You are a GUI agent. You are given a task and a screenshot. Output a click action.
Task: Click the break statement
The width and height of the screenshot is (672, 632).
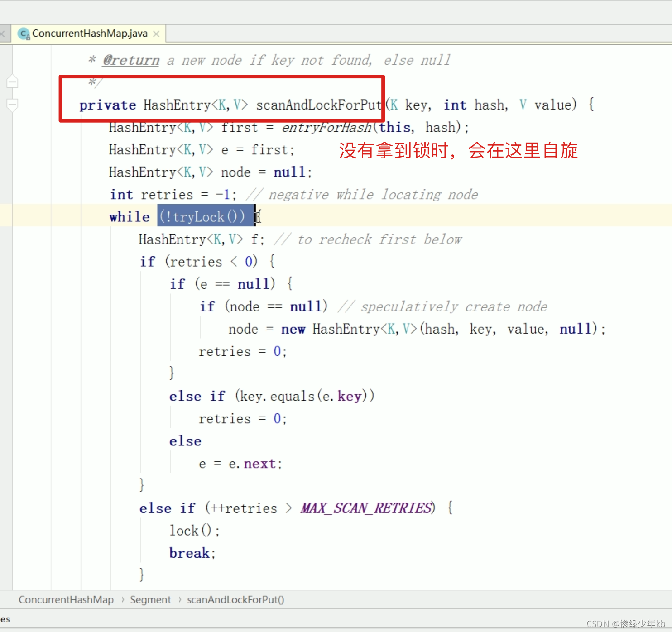click(x=192, y=553)
